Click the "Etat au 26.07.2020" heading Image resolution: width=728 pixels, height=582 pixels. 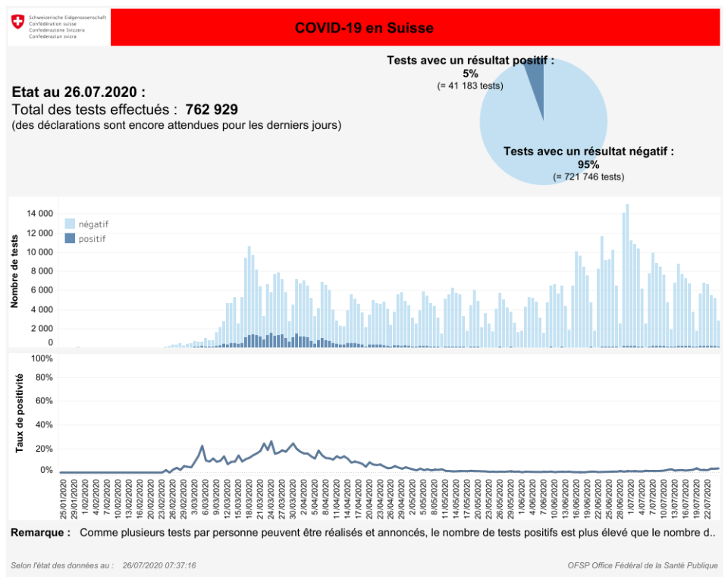tap(78, 92)
